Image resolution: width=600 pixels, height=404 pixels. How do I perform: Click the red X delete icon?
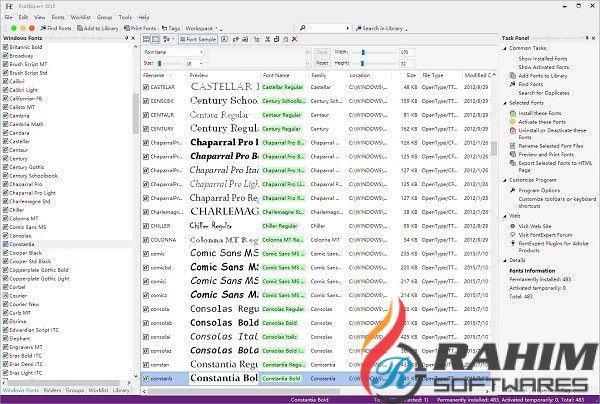294,39
